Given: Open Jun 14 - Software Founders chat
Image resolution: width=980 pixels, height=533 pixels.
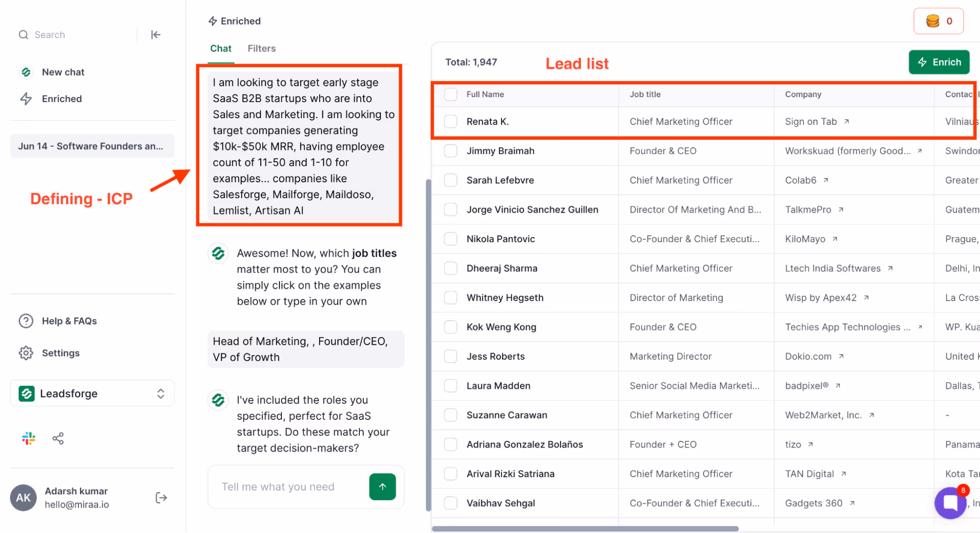Looking at the screenshot, I should pos(92,146).
